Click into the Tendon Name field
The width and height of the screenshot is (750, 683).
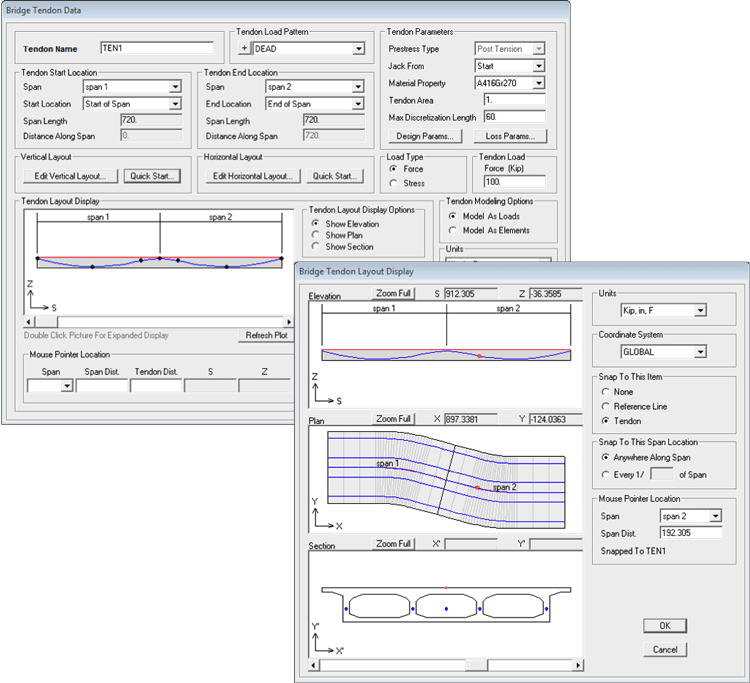[156, 48]
